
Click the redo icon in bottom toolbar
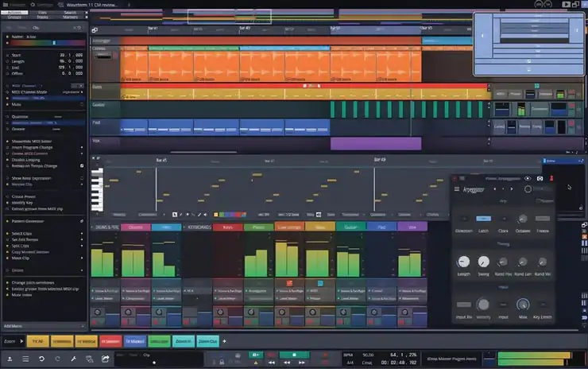coord(57,359)
